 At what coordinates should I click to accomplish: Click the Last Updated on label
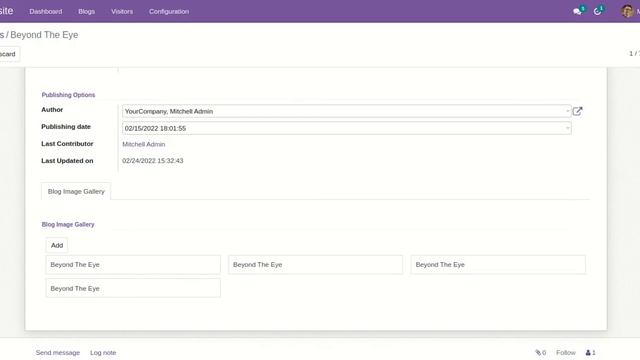pos(67,161)
